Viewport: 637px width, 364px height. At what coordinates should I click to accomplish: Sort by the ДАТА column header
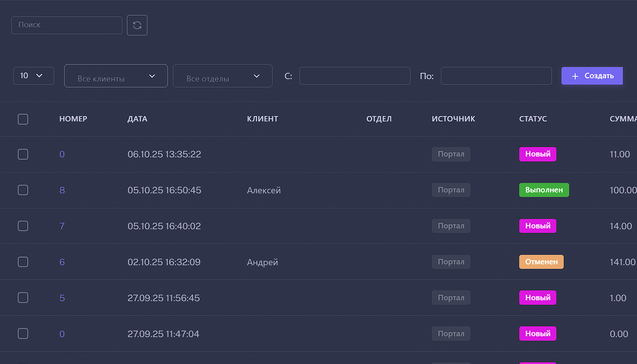point(137,119)
